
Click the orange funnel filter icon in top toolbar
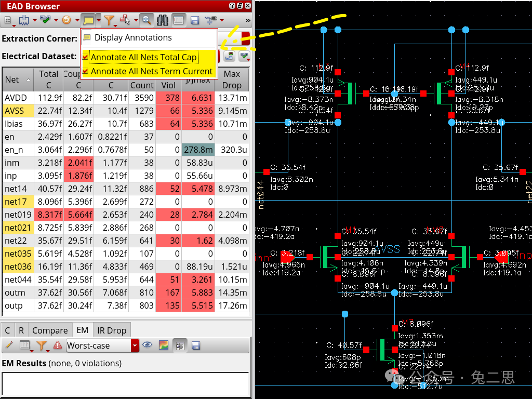click(x=109, y=20)
